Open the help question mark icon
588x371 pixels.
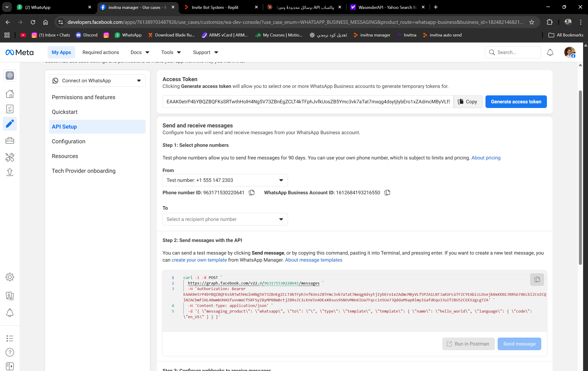(10, 352)
